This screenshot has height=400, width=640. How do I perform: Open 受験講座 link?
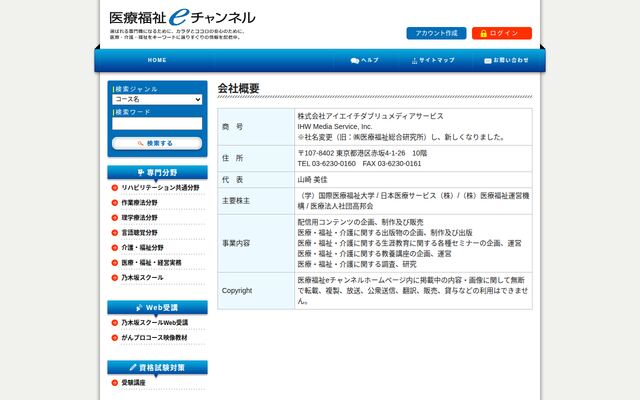coord(133,383)
